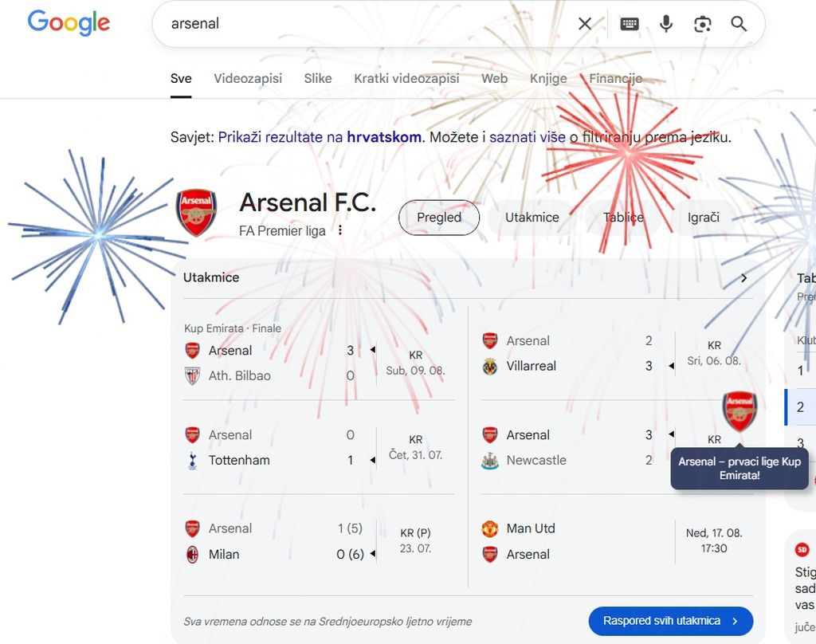
Task: Click the on-screen keyboard icon
Action: 629,23
